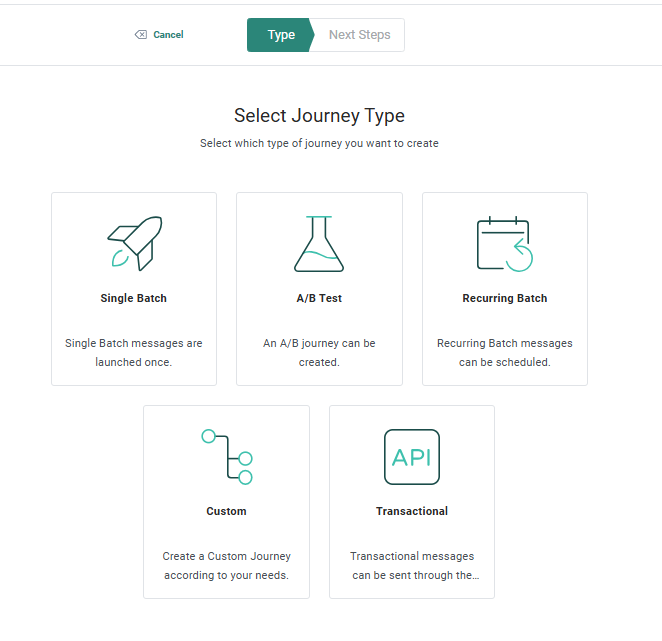The height and width of the screenshot is (641, 662).
Task: Pick the A/B Test title label
Action: (x=319, y=298)
